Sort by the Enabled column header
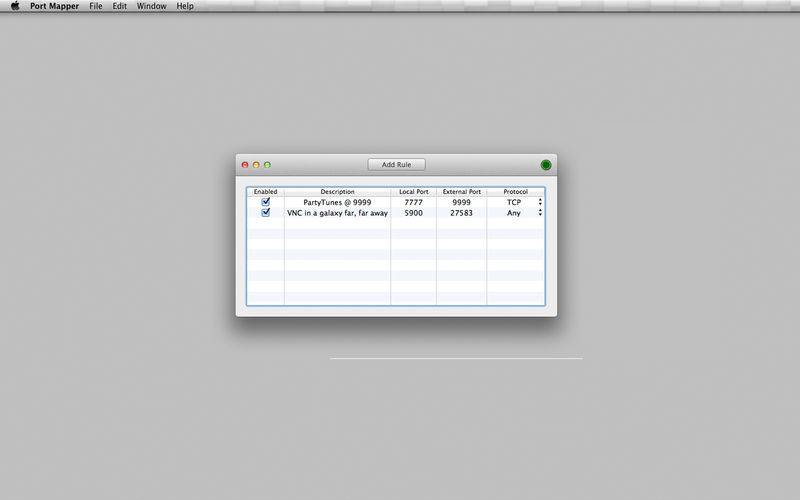800x500 pixels. point(265,192)
